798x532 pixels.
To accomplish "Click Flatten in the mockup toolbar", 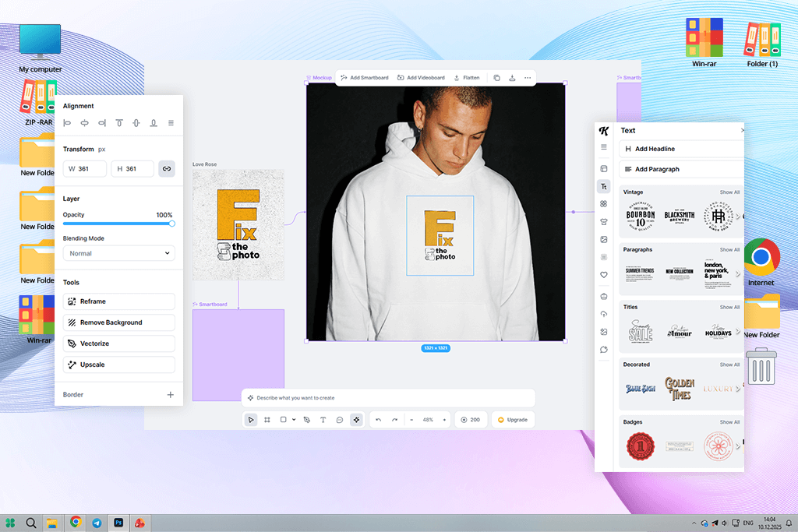I will click(x=467, y=78).
